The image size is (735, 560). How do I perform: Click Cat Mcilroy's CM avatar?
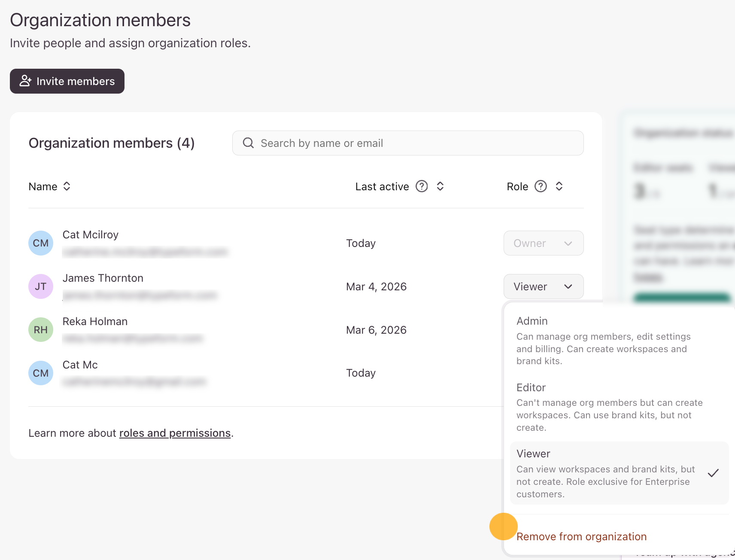click(41, 243)
